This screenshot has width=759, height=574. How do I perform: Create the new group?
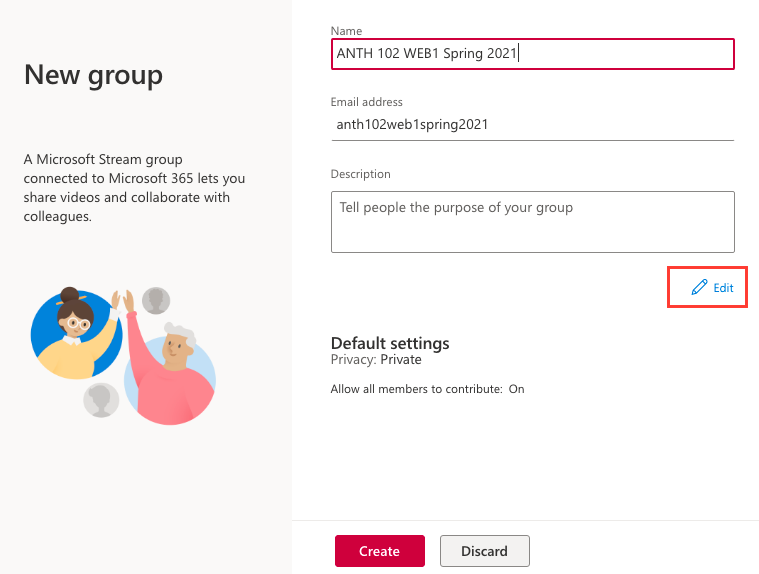tap(380, 551)
